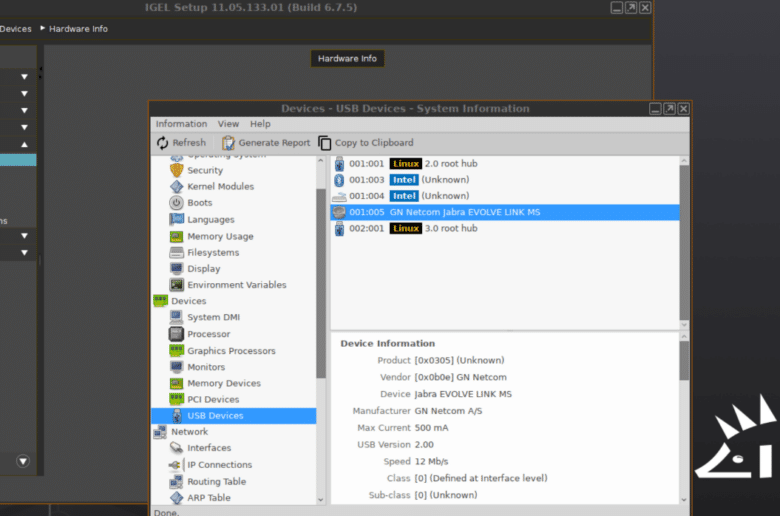Click the Copy to Clipboard icon
This screenshot has width=780, height=516.
(x=324, y=143)
